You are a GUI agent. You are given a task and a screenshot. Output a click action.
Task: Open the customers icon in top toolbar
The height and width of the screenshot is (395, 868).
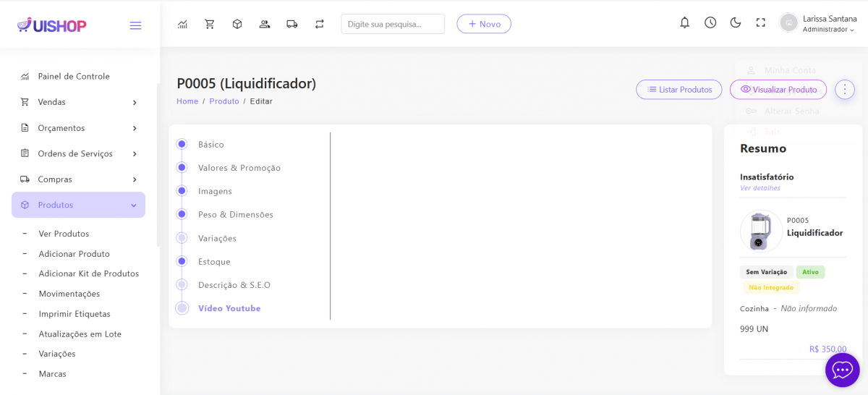(x=265, y=24)
